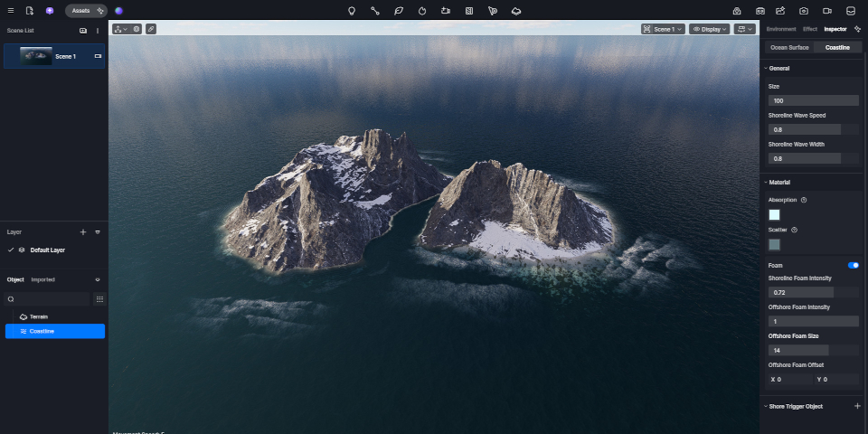This screenshot has height=434, width=868.
Task: Switch to the Ocean Surface tab
Action: point(789,47)
